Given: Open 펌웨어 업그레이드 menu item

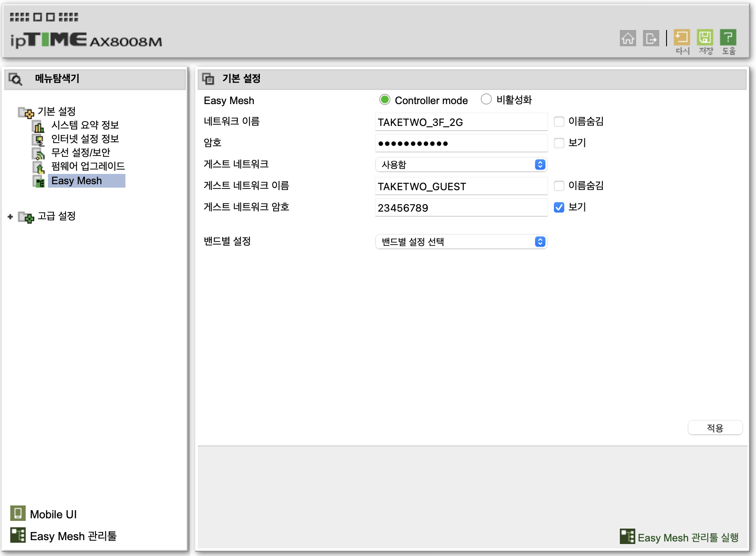Looking at the screenshot, I should click(88, 166).
